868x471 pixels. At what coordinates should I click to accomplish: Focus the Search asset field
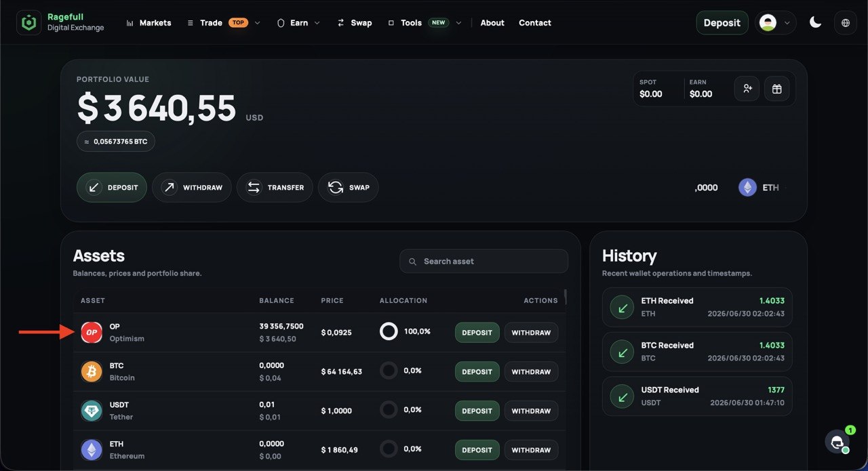tap(484, 262)
